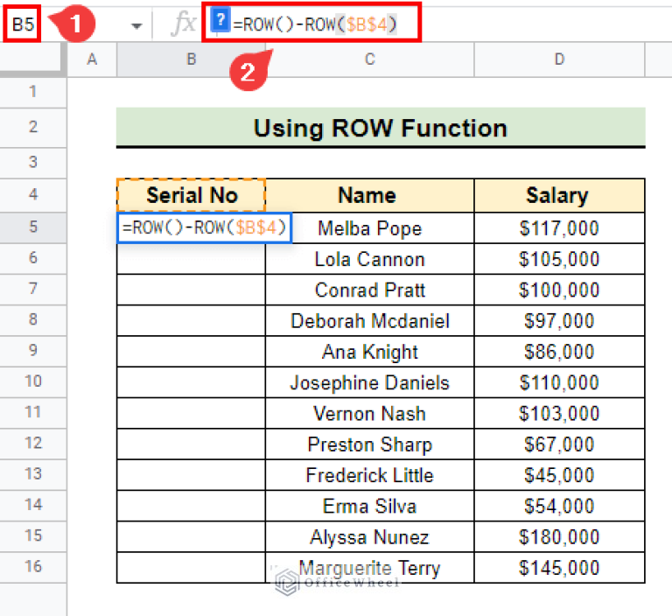
Task: Click the Name box showing B5
Action: [x=24, y=25]
